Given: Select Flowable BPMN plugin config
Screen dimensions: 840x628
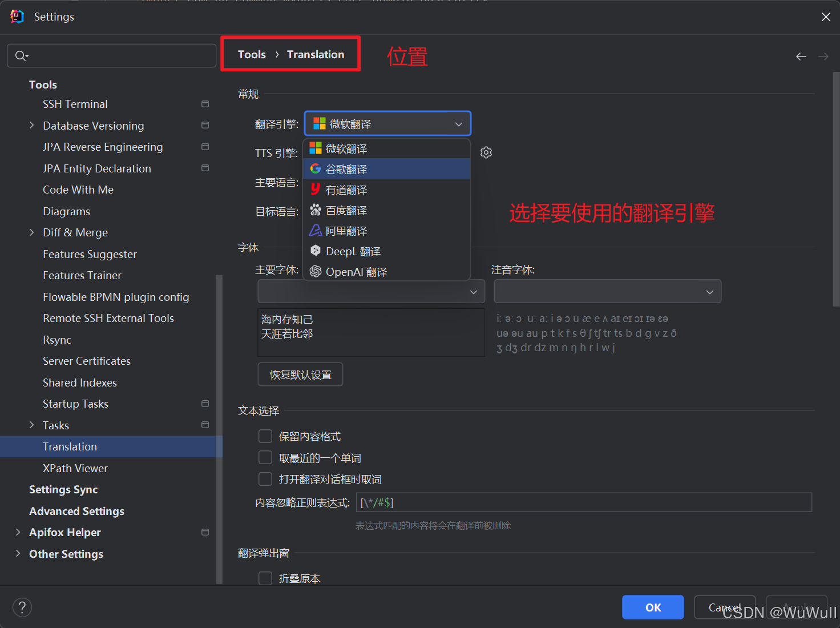Looking at the screenshot, I should tap(116, 297).
